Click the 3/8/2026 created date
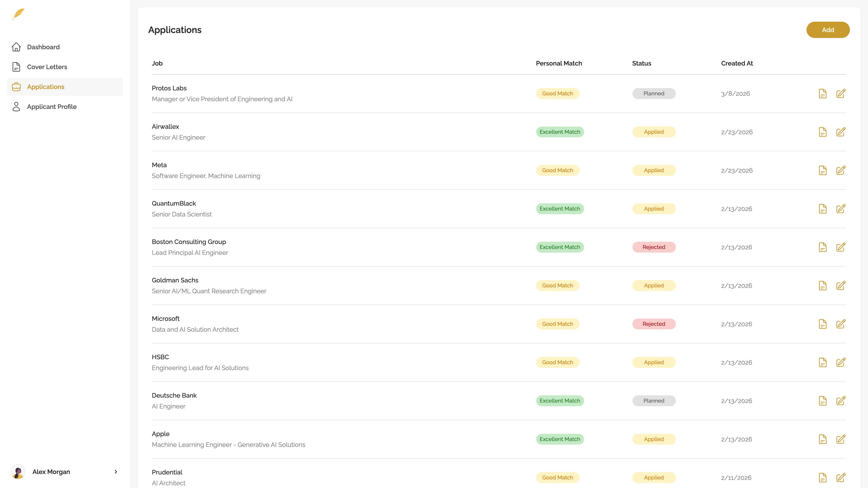The image size is (868, 488). [x=735, y=94]
